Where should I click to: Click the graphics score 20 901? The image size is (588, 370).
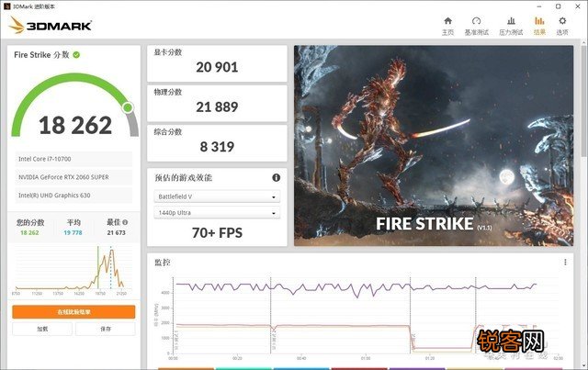pos(217,67)
